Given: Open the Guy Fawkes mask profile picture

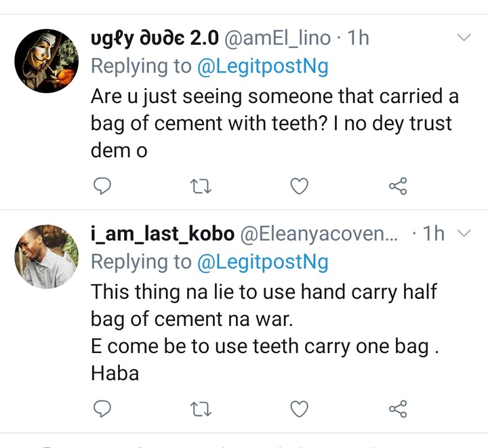Looking at the screenshot, I should click(x=46, y=61).
